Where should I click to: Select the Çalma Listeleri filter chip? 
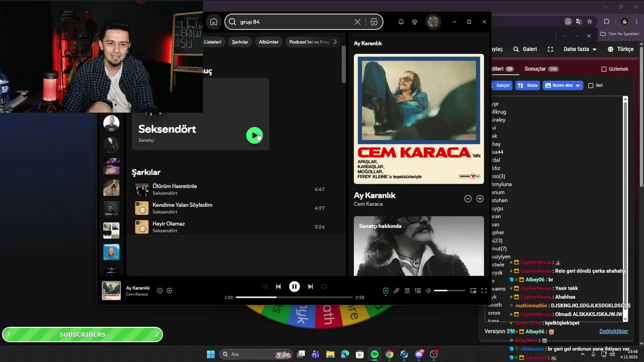pos(214,42)
